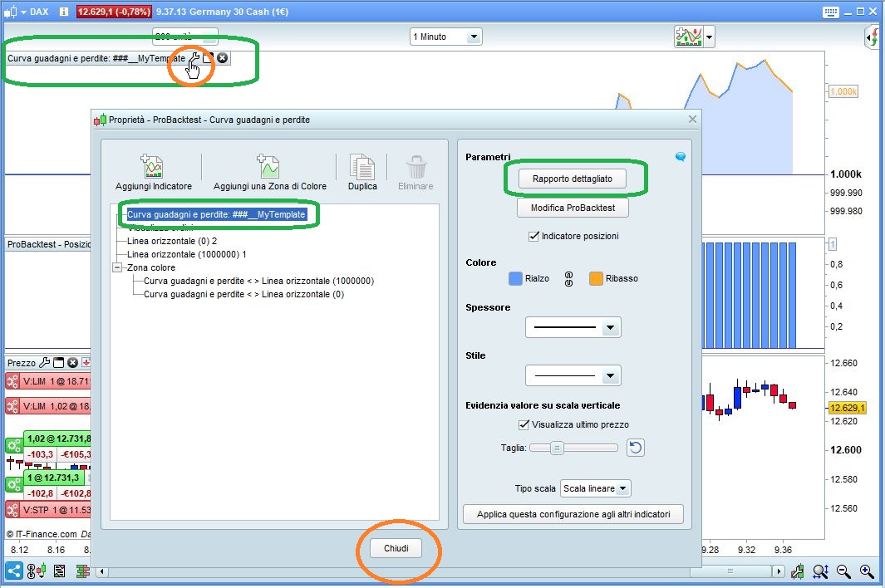Click the indicators chart icon in top toolbar
The width and height of the screenshot is (885, 588).
pyautogui.click(x=689, y=37)
